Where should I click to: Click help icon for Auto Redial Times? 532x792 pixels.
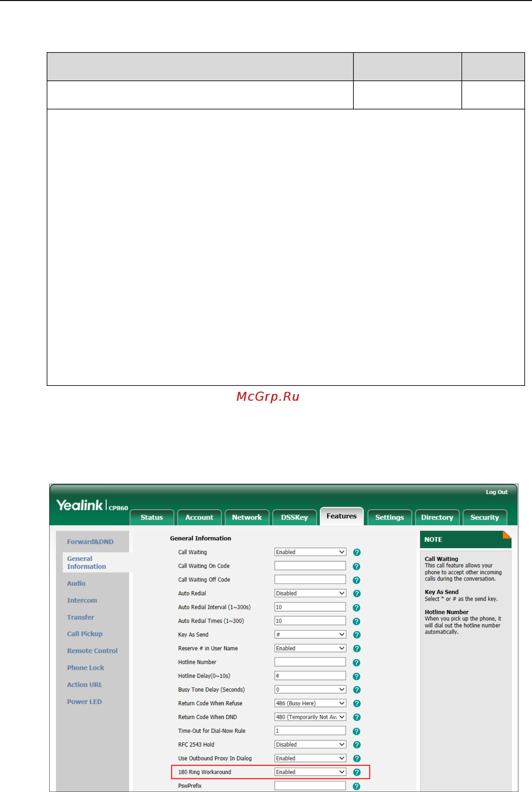[357, 621]
